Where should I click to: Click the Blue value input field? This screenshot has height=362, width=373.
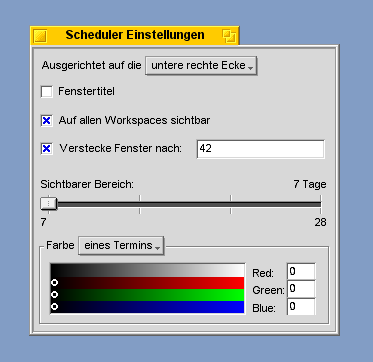click(x=301, y=307)
